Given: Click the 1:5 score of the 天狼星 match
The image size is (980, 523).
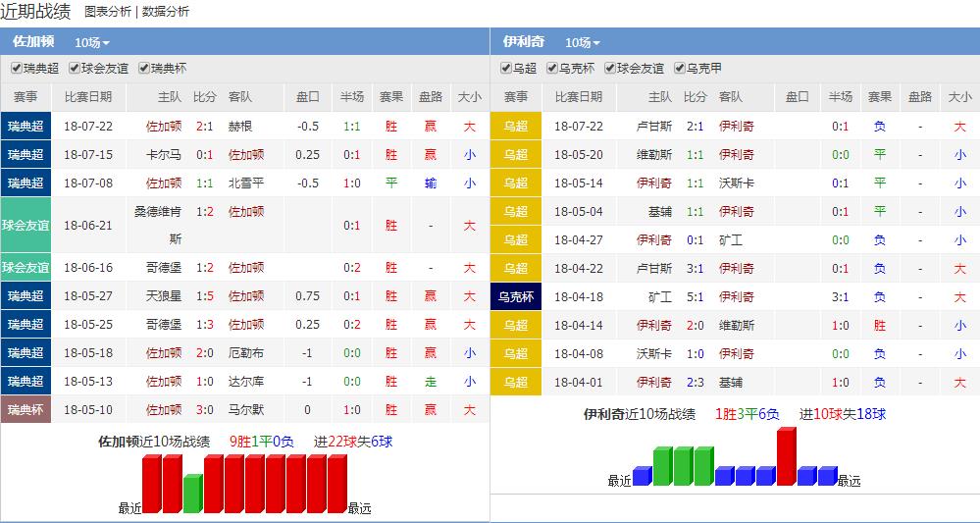Looking at the screenshot, I should pos(205,296).
